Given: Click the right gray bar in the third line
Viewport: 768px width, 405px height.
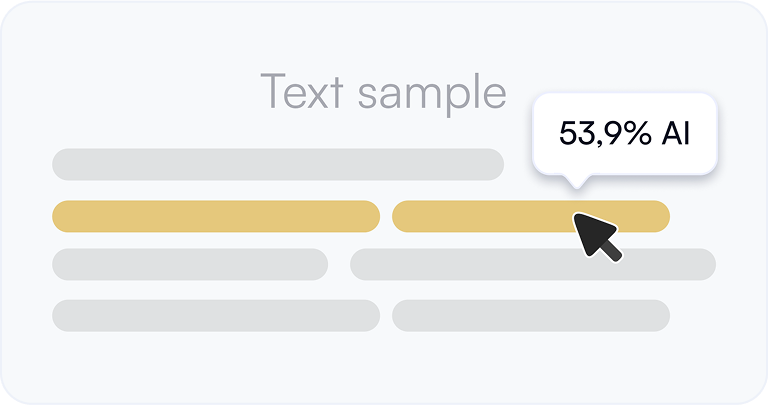Looking at the screenshot, I should click(533, 264).
